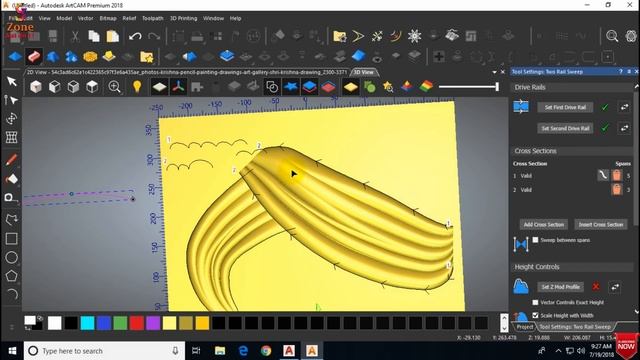Select the arrow Select tool
The image size is (640, 360).
pos(11,81)
